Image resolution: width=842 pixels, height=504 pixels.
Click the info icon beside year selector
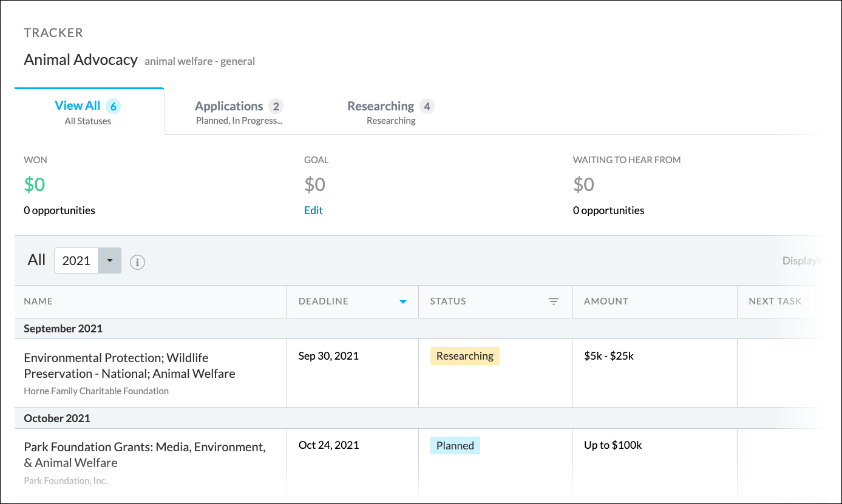click(x=137, y=262)
